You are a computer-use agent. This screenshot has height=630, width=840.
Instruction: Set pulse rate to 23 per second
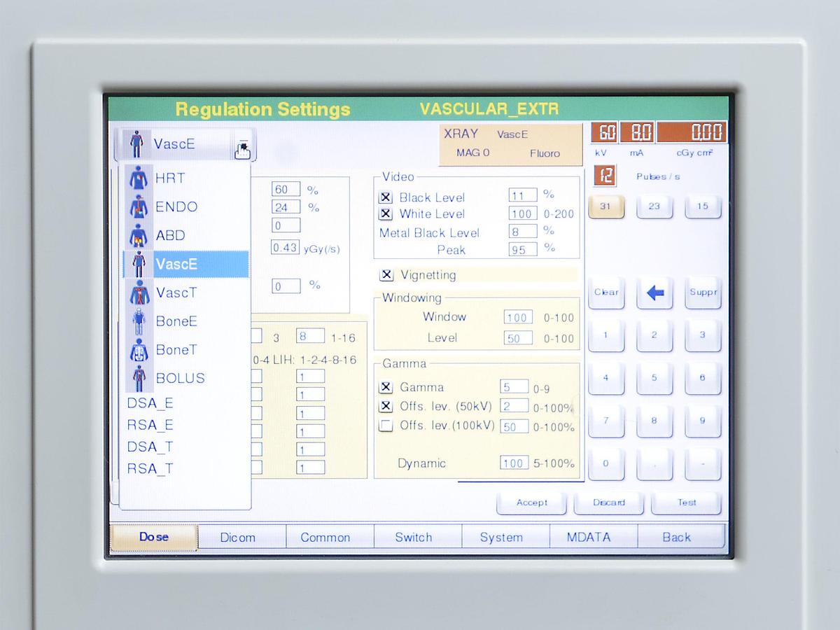pos(654,206)
